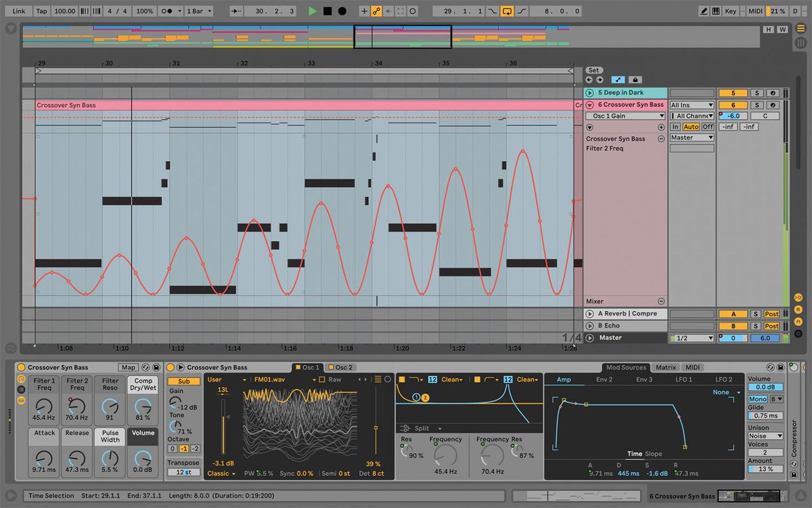Toggle the metronome icon in the toolbar
This screenshot has height=508, width=812.
[x=85, y=11]
